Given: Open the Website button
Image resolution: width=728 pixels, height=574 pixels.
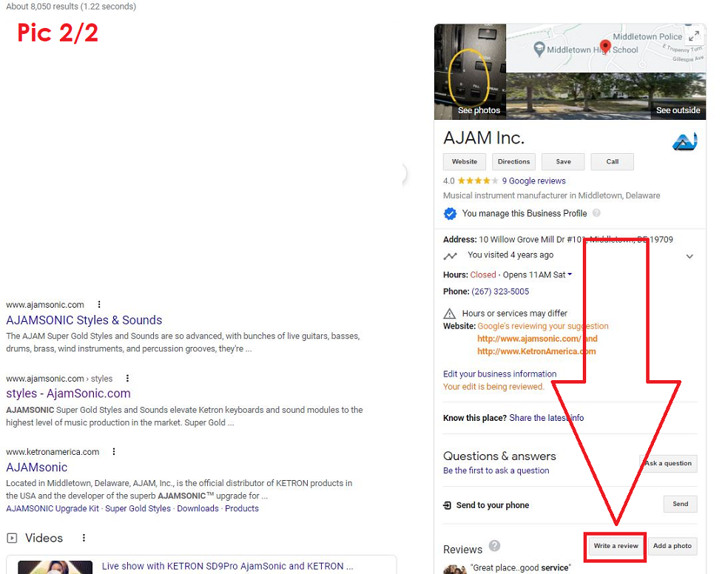Looking at the screenshot, I should [x=465, y=161].
